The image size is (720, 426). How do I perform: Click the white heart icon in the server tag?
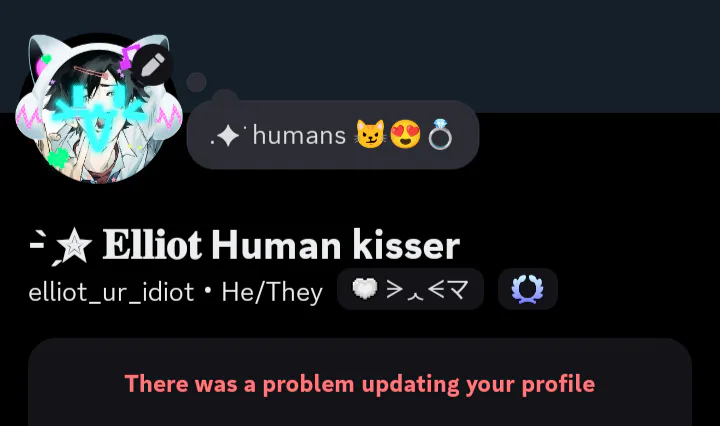(365, 289)
